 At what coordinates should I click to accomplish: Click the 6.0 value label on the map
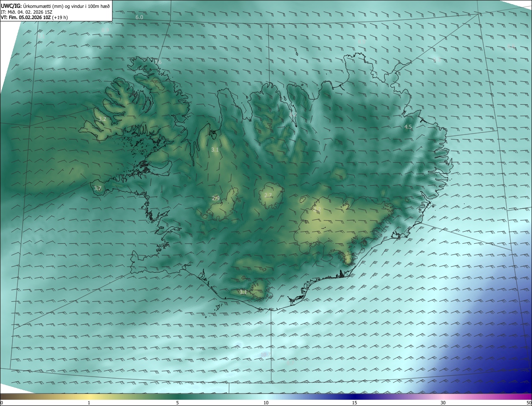coord(139,17)
